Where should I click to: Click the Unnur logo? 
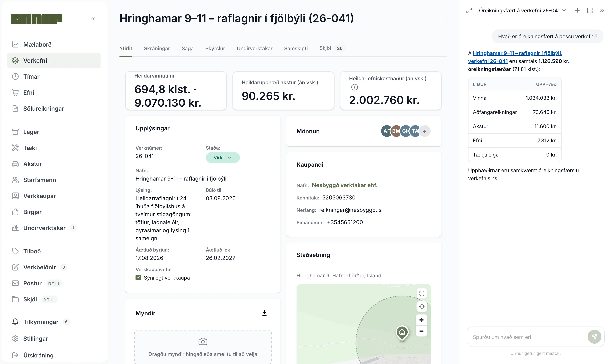(x=37, y=19)
